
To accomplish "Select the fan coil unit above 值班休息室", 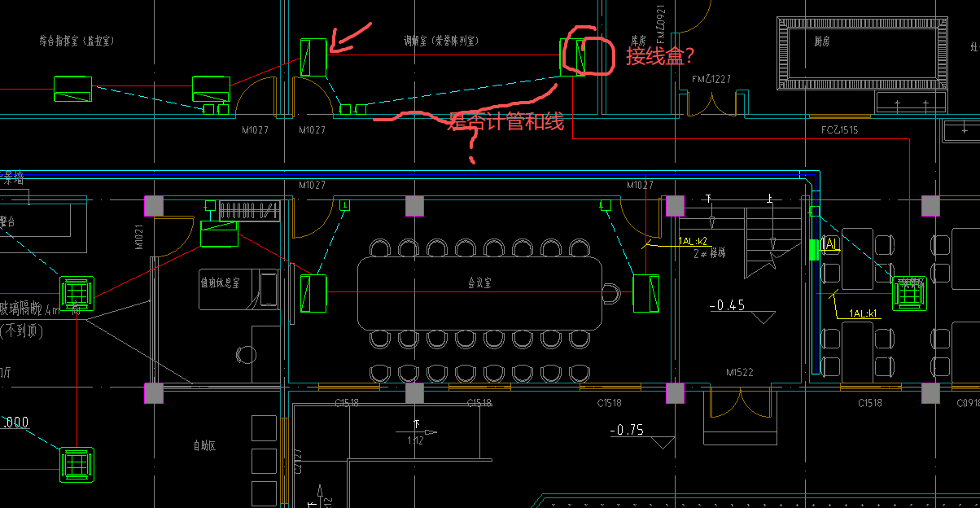I will pyautogui.click(x=219, y=234).
